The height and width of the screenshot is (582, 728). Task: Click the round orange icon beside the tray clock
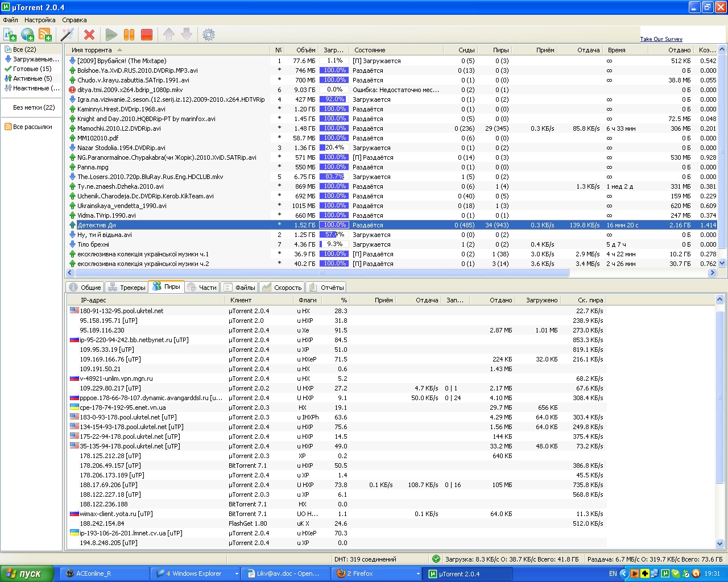point(696,573)
